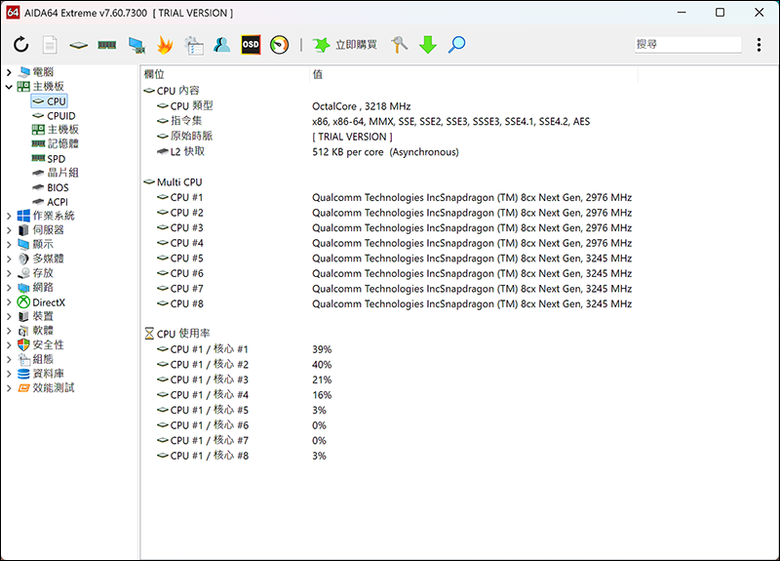This screenshot has height=561, width=780.
Task: Select the 安全性 shield item
Action: click(x=40, y=345)
